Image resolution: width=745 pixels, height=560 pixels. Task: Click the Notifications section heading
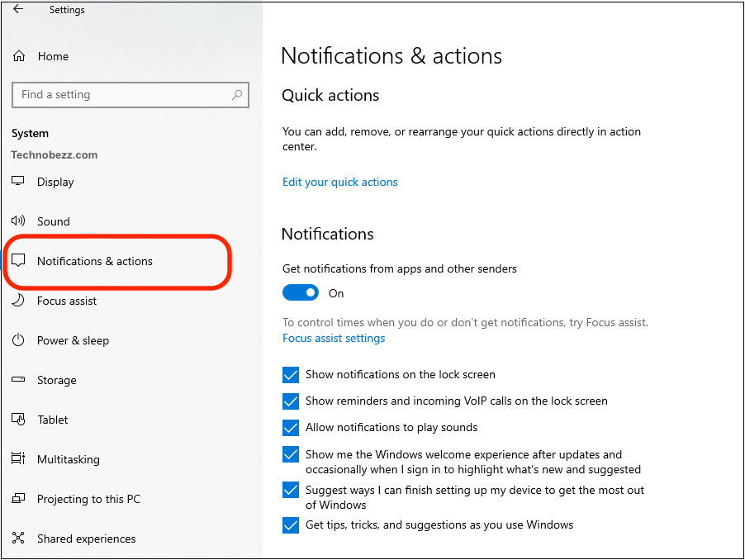[x=327, y=234]
